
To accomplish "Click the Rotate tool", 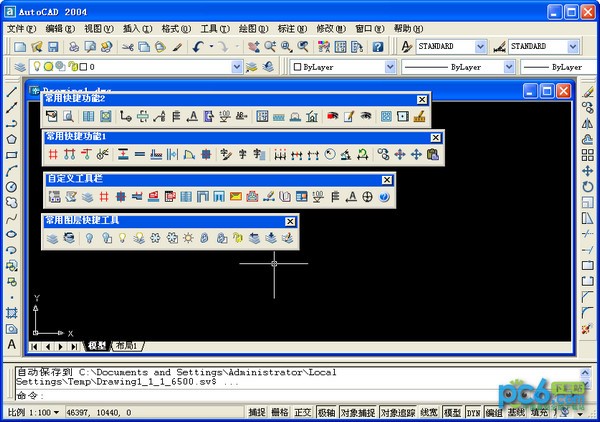I will point(587,187).
